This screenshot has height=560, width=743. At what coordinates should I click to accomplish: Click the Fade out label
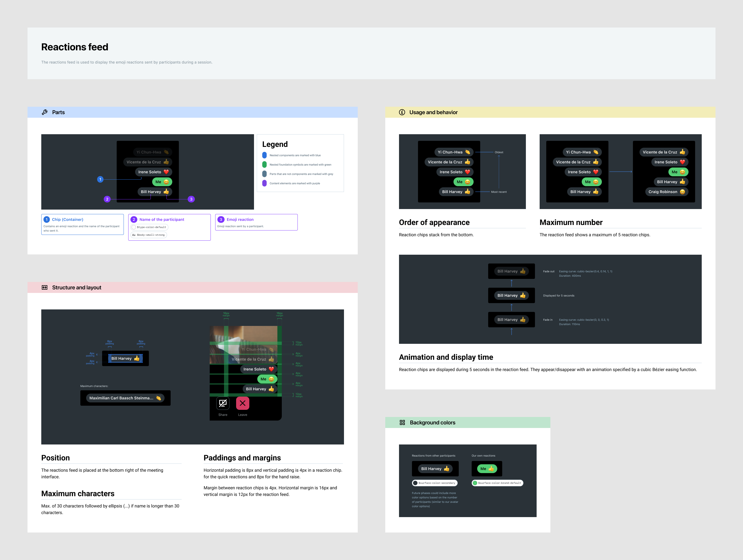tap(548, 271)
